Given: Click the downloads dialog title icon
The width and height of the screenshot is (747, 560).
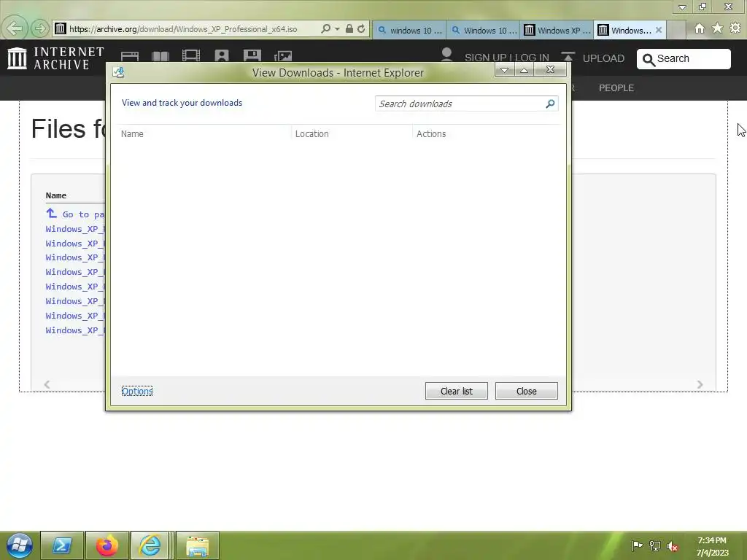Looking at the screenshot, I should coord(119,72).
